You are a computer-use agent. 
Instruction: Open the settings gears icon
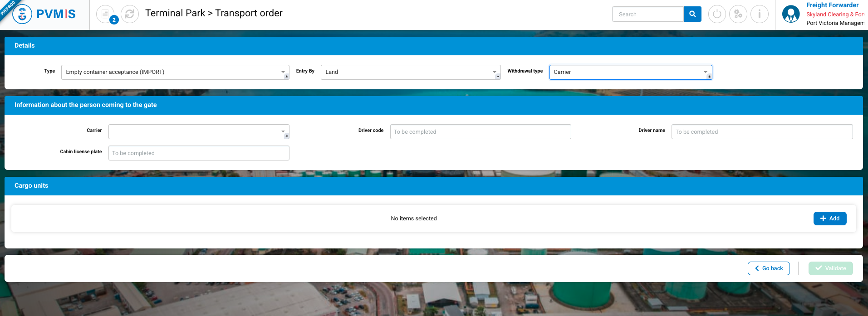(x=738, y=14)
